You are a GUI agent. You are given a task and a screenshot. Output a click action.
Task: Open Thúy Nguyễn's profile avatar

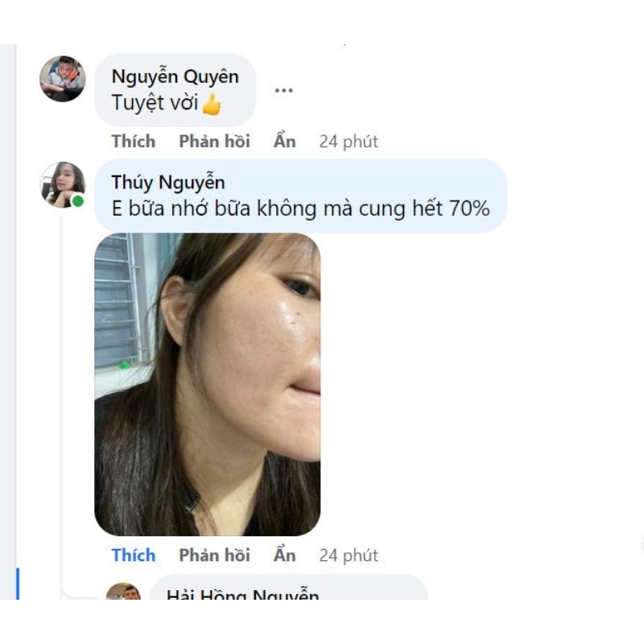tap(63, 184)
